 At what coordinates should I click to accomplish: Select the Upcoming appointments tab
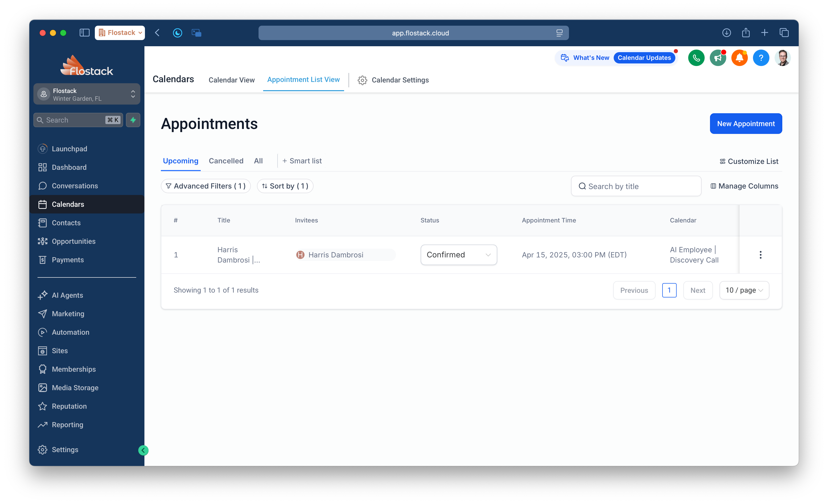[x=180, y=161]
